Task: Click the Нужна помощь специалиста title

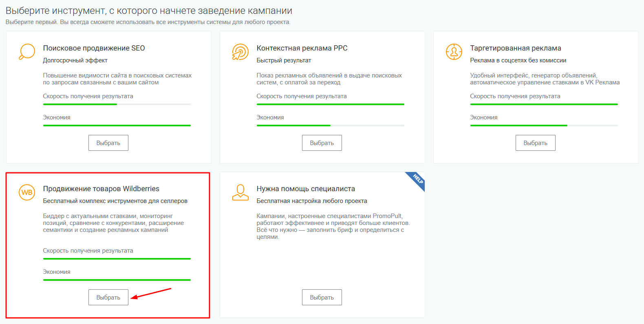Action: (x=305, y=189)
